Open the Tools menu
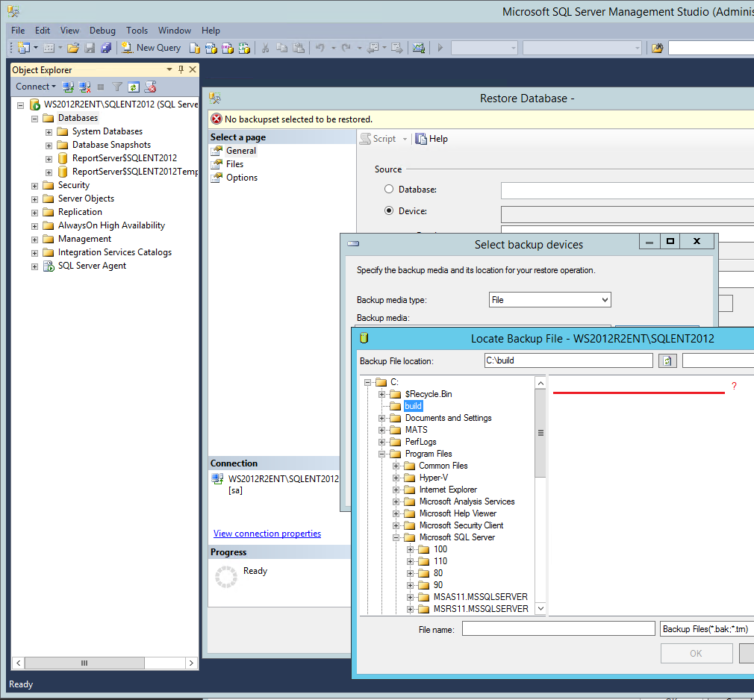This screenshot has width=754, height=700. (137, 31)
